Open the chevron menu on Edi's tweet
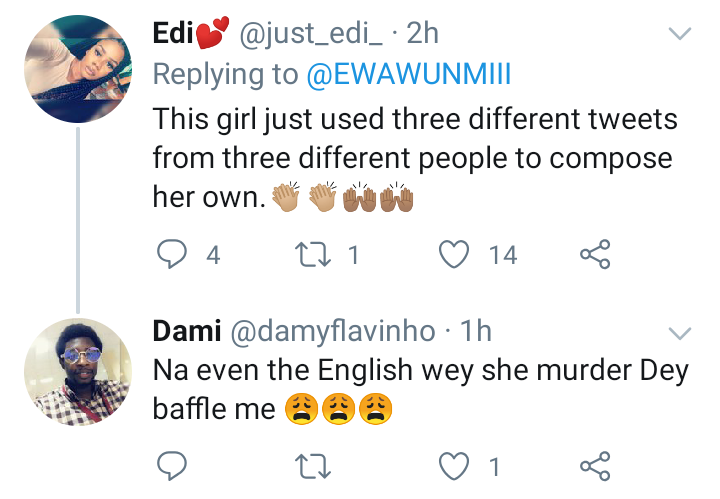Image resolution: width=720 pixels, height=499 pixels. click(x=679, y=34)
